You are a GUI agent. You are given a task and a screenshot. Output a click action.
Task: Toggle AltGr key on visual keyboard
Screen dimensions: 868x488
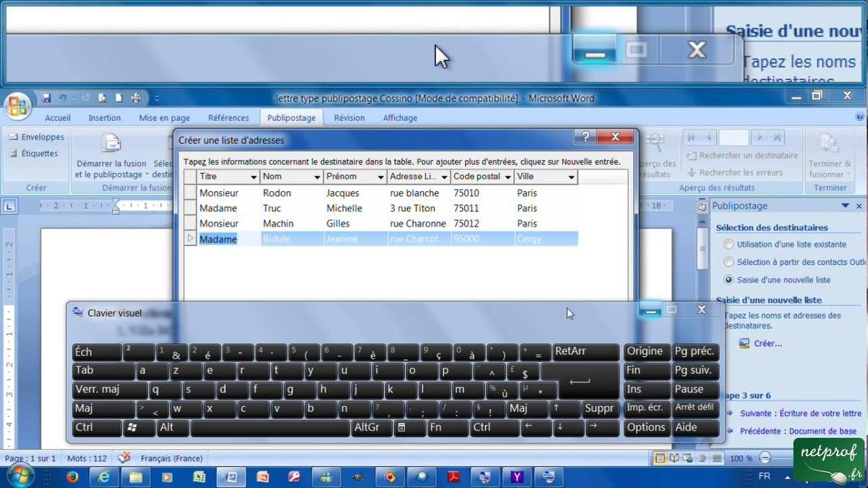[x=372, y=427]
